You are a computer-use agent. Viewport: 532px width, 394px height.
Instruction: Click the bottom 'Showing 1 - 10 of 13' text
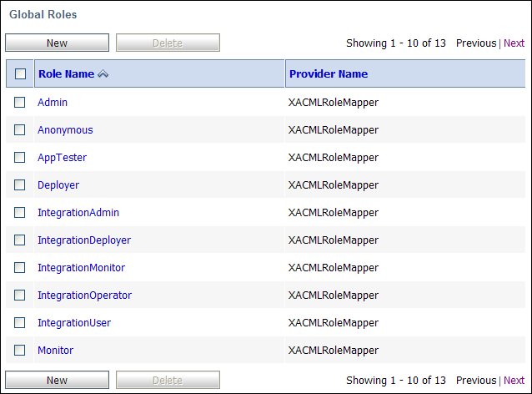point(396,381)
